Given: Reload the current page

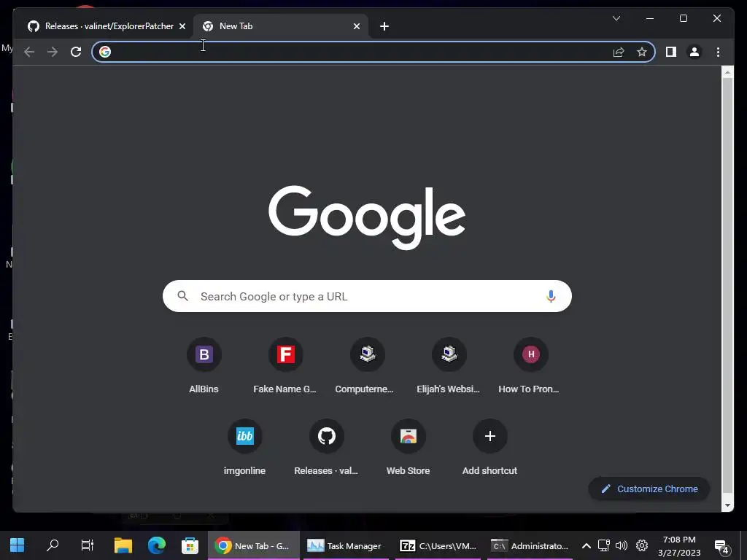Looking at the screenshot, I should (x=76, y=52).
